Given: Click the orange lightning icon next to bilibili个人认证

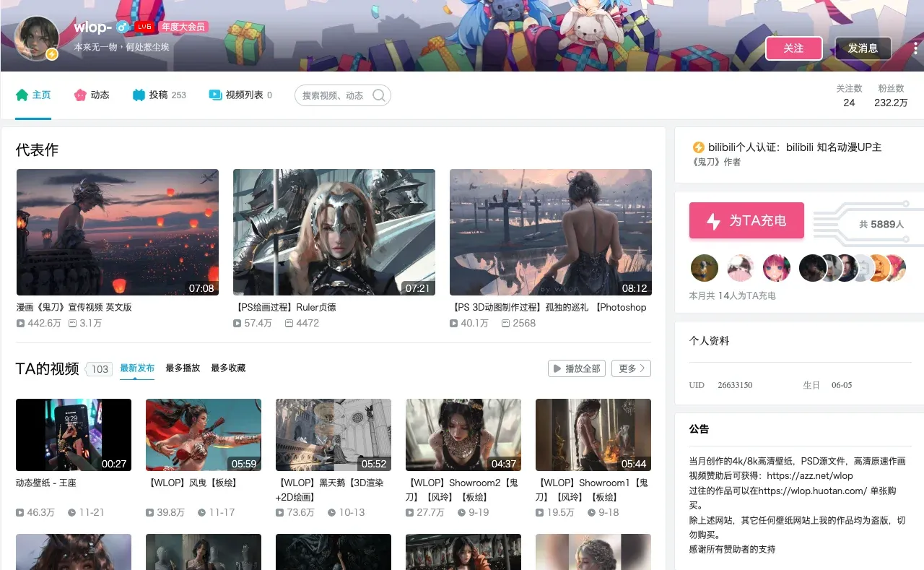Looking at the screenshot, I should [698, 147].
